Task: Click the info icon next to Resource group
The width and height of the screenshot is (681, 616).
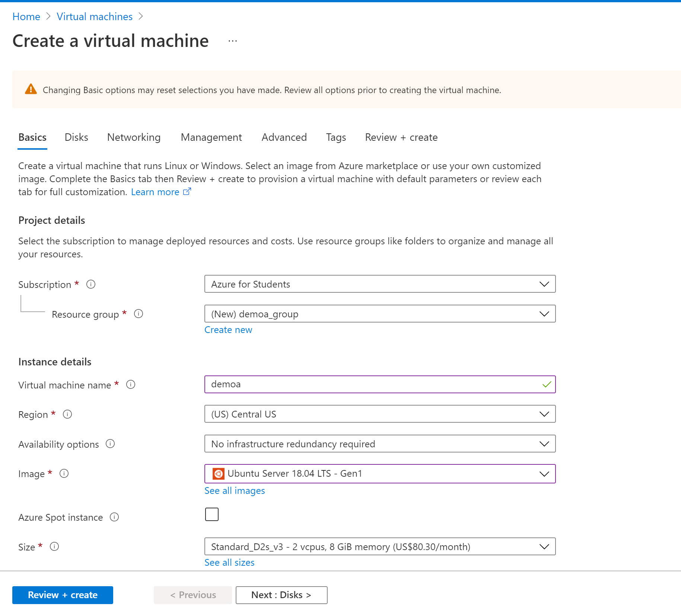Action: (x=139, y=314)
